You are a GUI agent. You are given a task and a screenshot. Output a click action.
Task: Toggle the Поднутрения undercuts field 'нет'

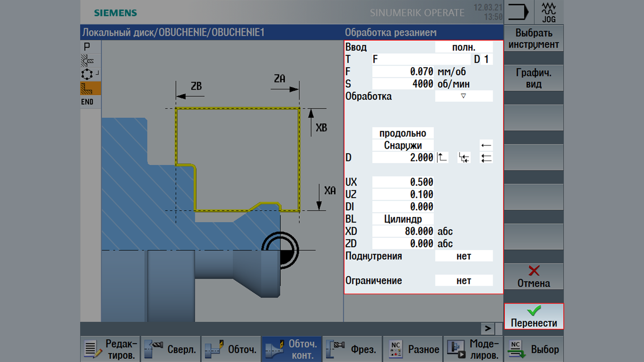[464, 256]
